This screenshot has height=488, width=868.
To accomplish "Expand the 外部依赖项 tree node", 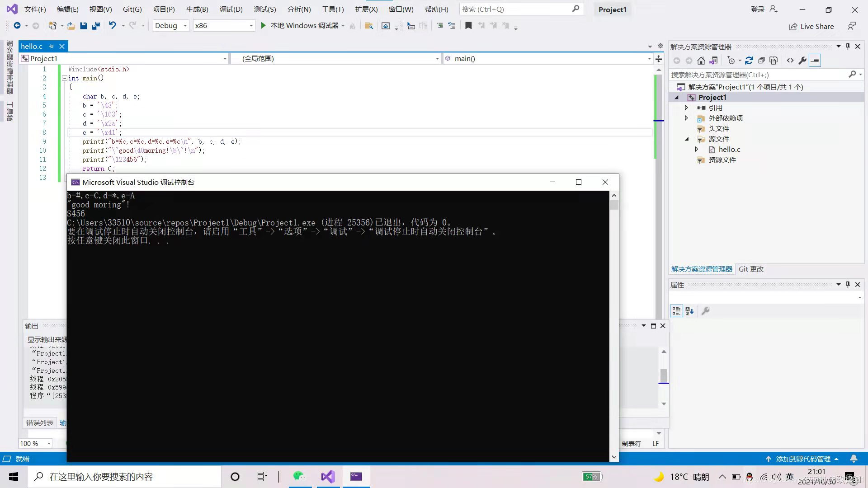I will (686, 118).
